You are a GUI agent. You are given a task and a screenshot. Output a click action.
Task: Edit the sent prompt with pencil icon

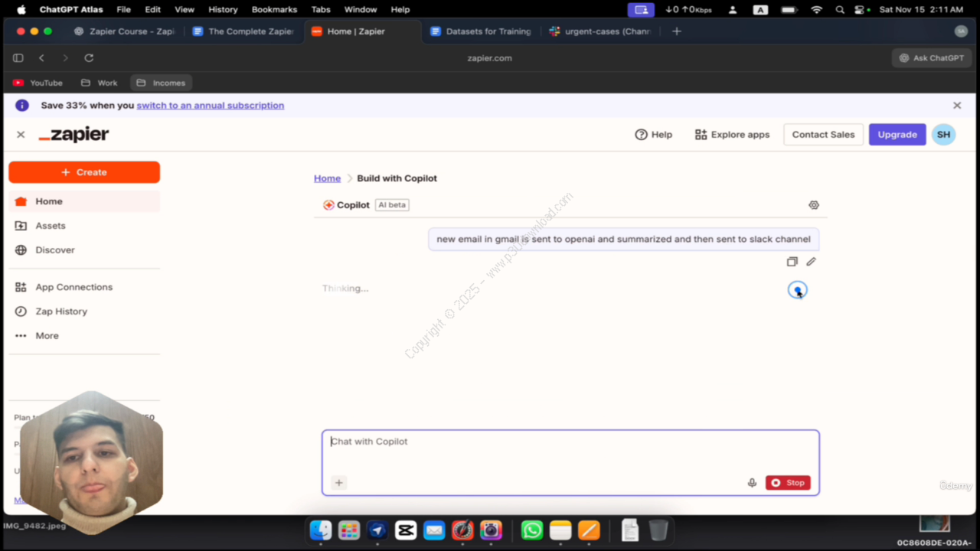click(x=811, y=262)
